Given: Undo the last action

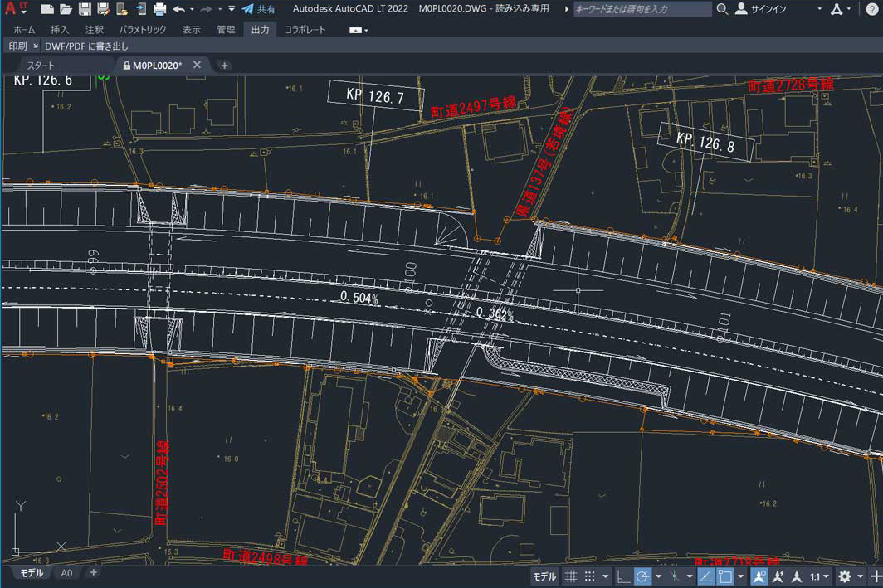Looking at the screenshot, I should click(x=179, y=7).
